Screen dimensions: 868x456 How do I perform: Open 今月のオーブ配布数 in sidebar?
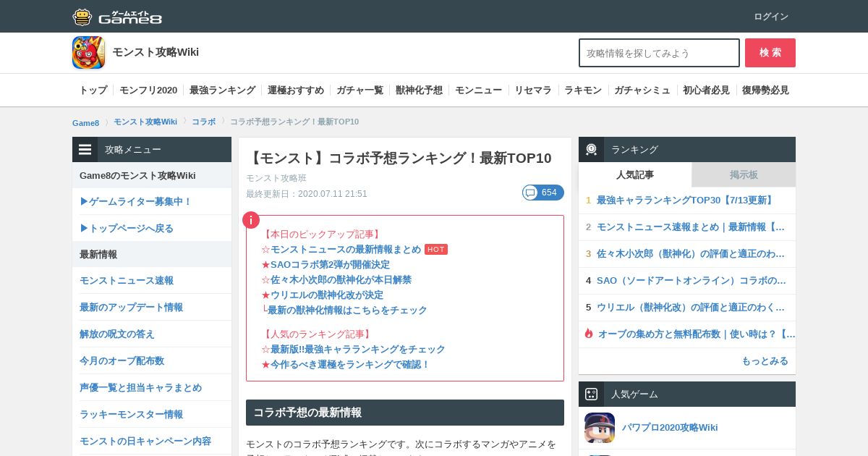click(x=122, y=360)
